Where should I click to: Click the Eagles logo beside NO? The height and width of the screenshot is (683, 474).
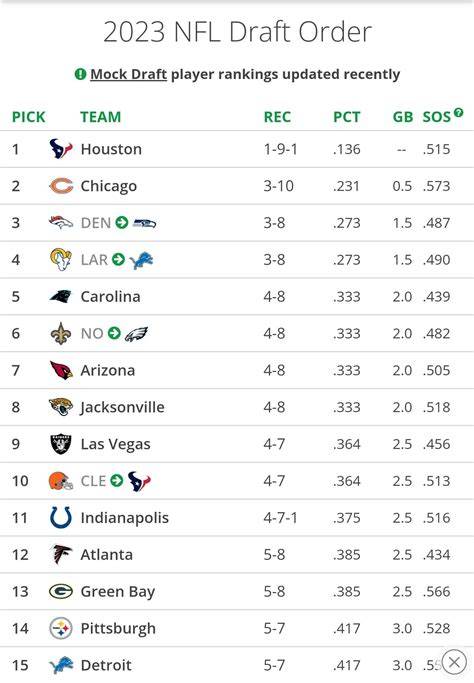point(136,334)
